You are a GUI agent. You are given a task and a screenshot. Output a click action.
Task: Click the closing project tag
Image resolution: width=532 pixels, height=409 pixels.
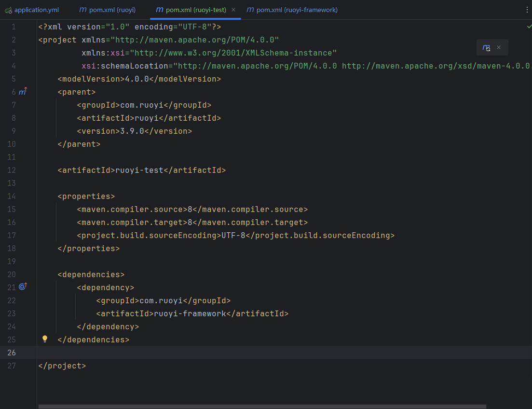62,366
